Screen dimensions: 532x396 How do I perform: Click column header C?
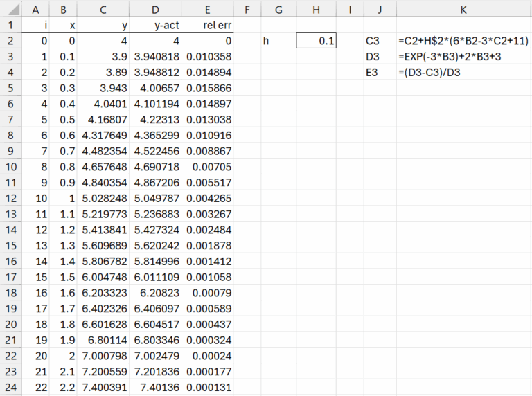(x=103, y=10)
